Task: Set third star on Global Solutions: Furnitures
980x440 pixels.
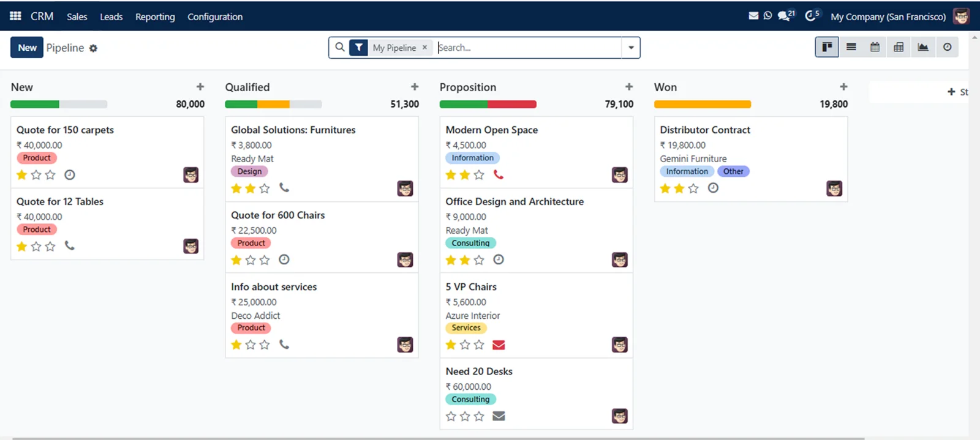Action: click(x=265, y=188)
